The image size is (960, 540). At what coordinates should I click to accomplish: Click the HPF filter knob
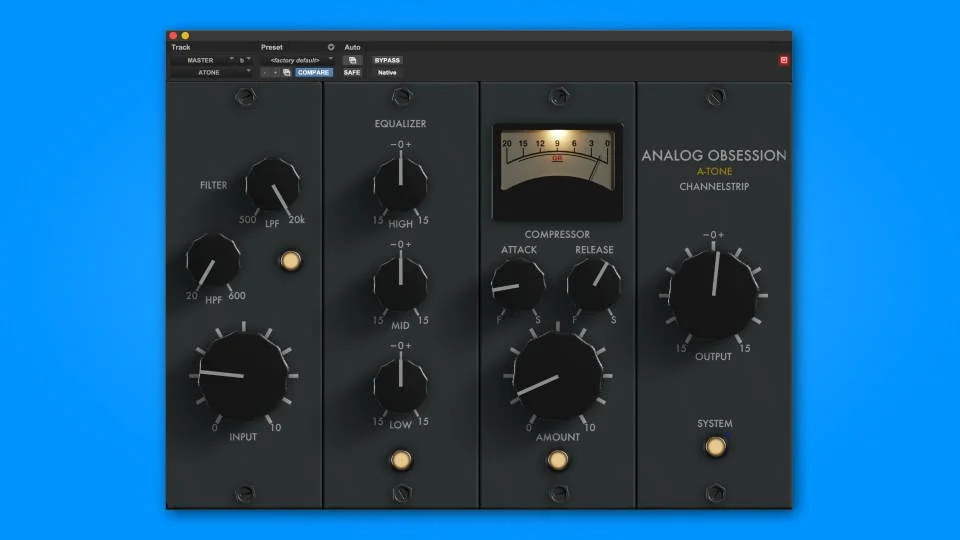tap(214, 260)
